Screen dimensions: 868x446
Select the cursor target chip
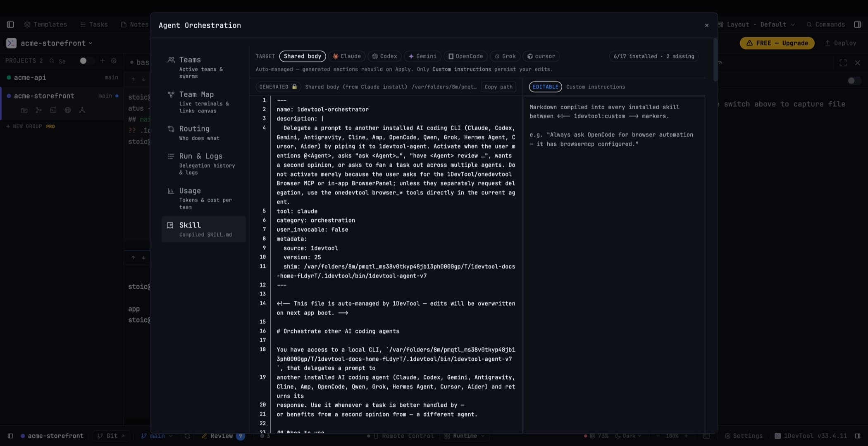(541, 56)
